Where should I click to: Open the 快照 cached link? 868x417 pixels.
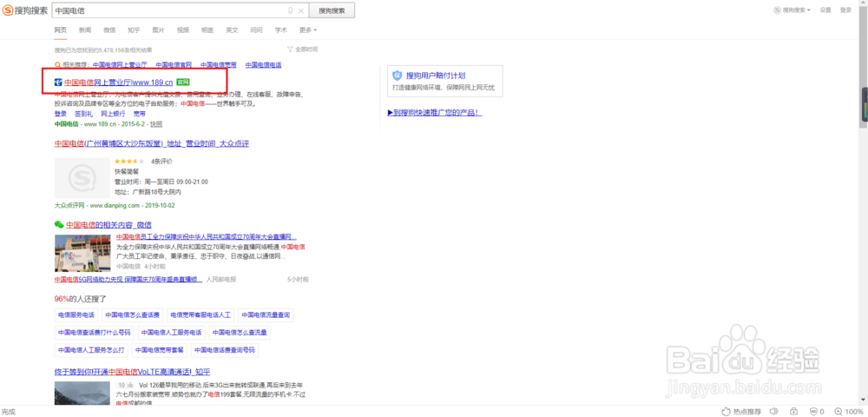(x=156, y=124)
